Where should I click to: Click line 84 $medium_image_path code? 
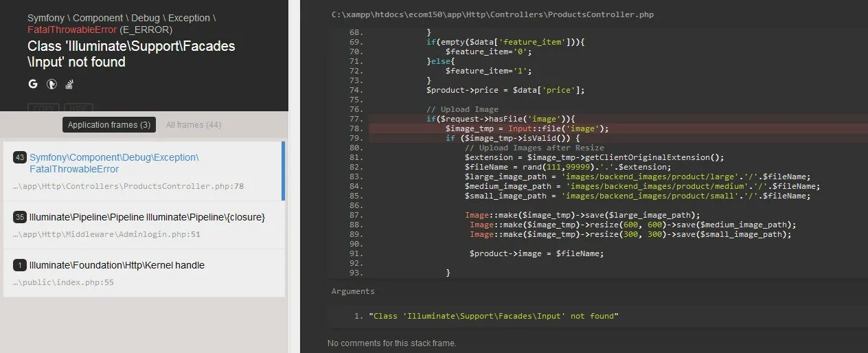(642, 186)
